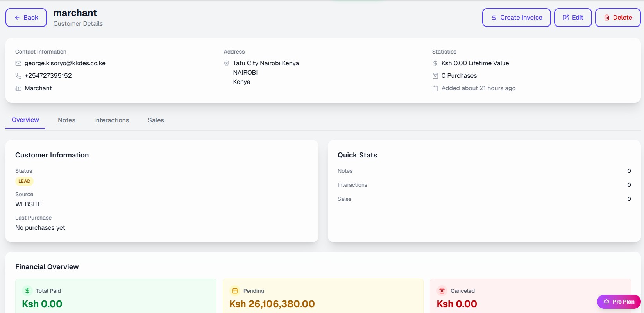Click the green dollar icon in Total Paid
Viewport: 644px width, 313px height.
click(27, 291)
